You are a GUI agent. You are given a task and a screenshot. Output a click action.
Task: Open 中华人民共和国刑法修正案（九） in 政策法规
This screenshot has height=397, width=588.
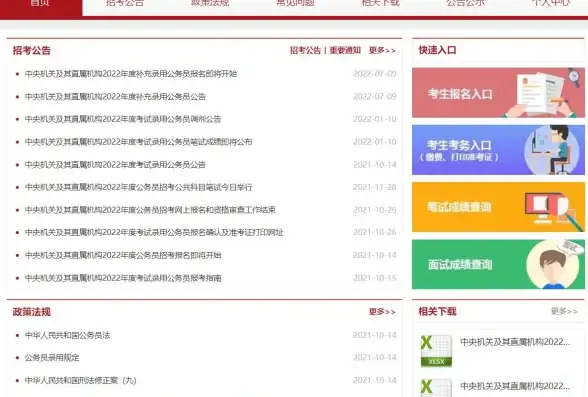click(81, 381)
